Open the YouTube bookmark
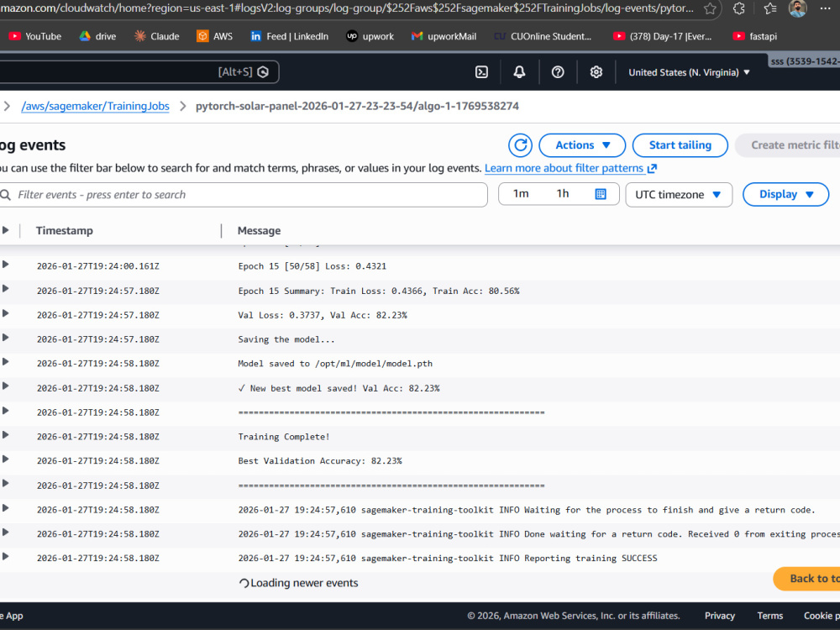This screenshot has width=840, height=630. (x=34, y=36)
